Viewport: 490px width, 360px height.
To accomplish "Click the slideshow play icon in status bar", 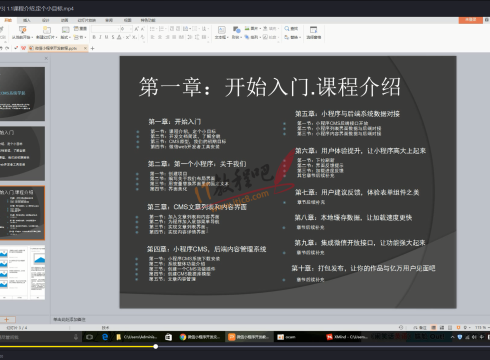I will click(x=458, y=328).
